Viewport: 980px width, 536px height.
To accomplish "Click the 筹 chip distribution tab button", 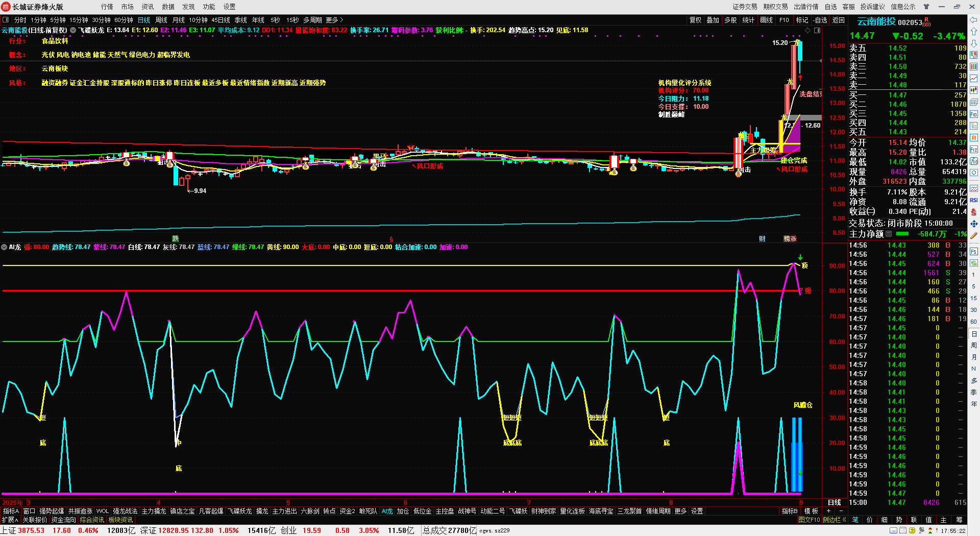I will click(960, 520).
